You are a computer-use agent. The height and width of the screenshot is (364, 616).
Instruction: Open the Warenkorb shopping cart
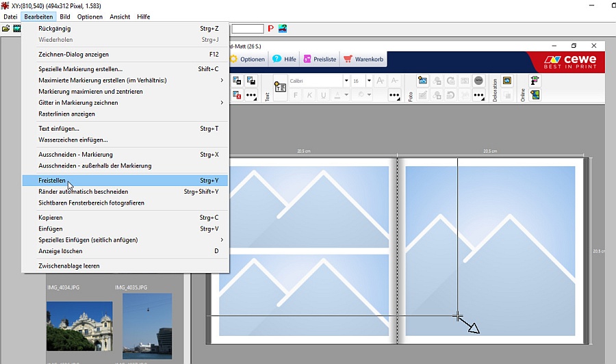click(363, 60)
